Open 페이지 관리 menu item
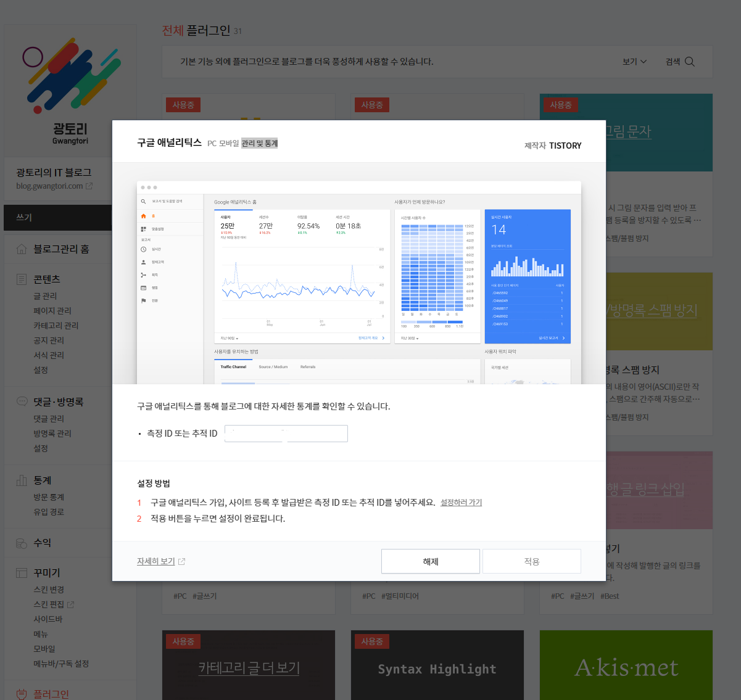The width and height of the screenshot is (741, 700). coord(52,311)
